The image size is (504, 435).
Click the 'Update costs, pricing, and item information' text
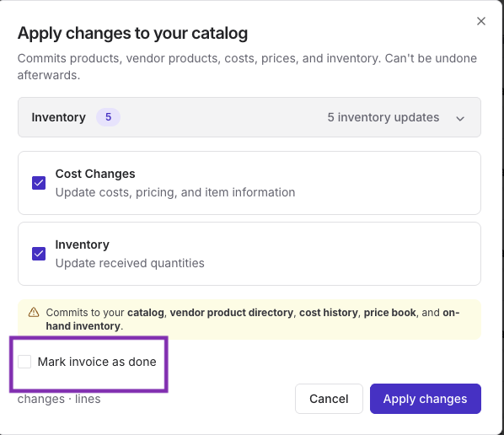pyautogui.click(x=175, y=192)
